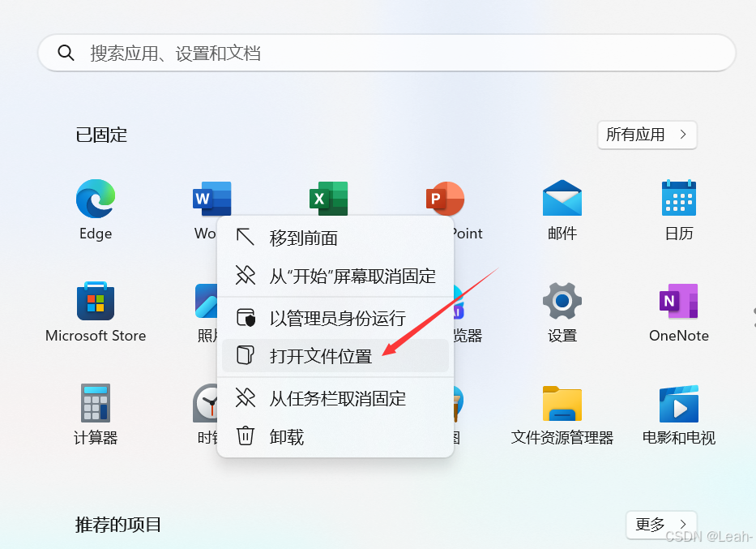Click the 推荐的项目 section heading

[x=118, y=525]
